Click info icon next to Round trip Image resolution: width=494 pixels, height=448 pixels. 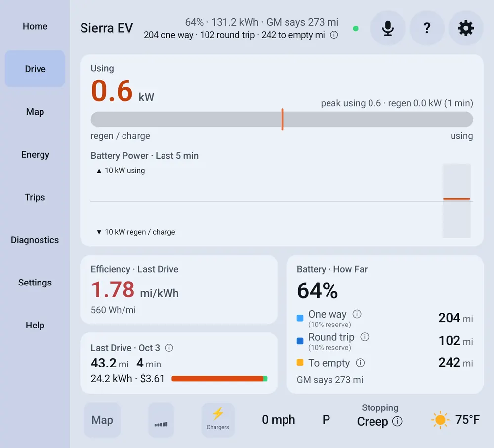365,337
